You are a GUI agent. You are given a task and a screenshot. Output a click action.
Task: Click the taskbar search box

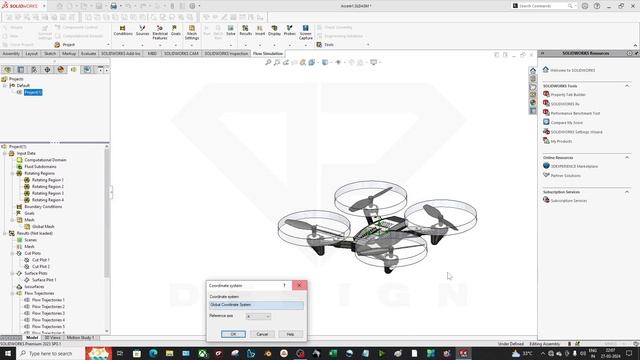pos(51,353)
